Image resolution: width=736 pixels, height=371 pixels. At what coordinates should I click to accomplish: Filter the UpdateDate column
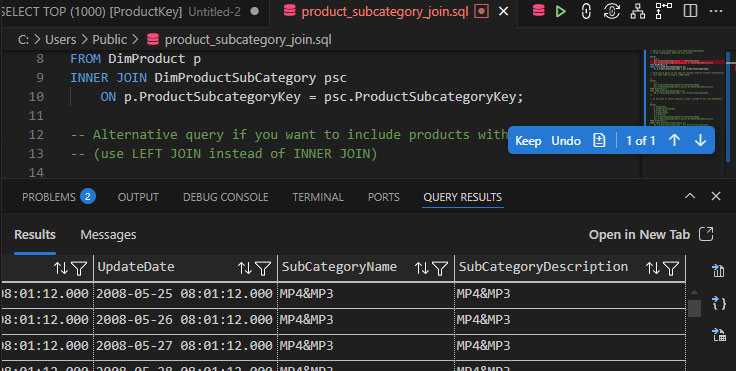262,268
